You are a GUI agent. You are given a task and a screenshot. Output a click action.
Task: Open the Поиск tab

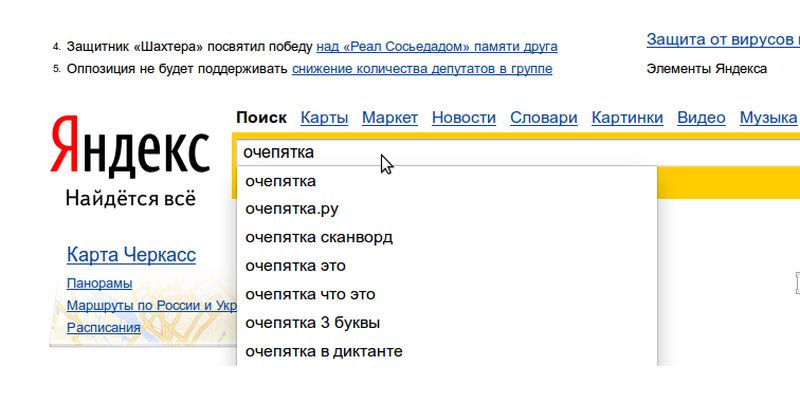tap(261, 118)
